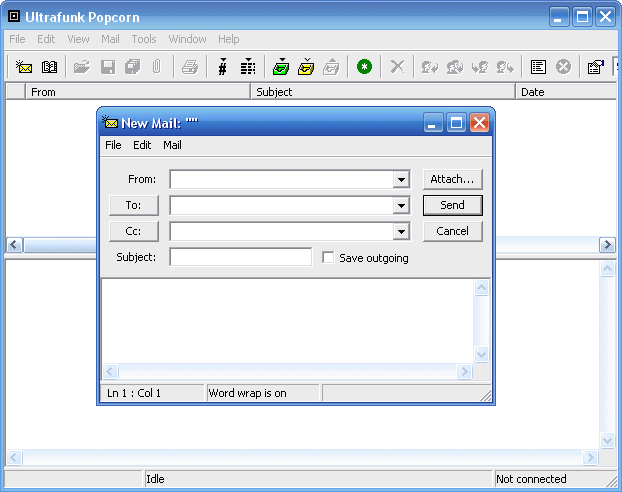Click the Cancel button
The image size is (622, 492).
452,231
